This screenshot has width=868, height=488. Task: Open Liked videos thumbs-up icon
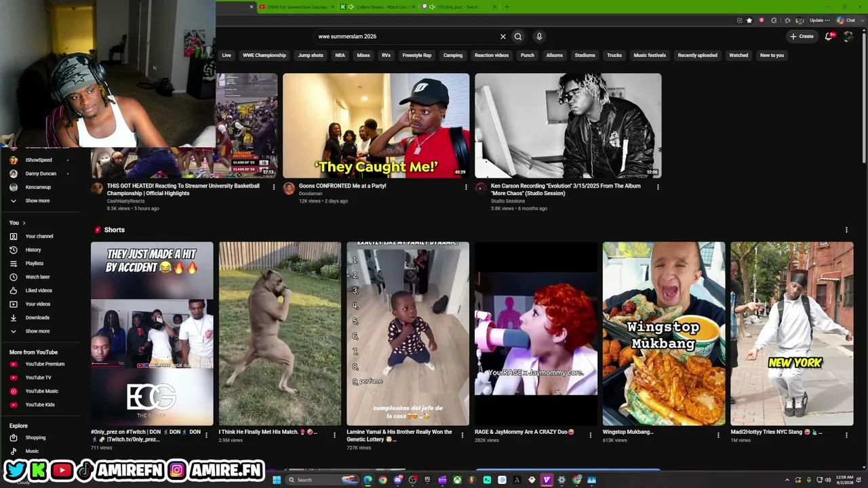pos(13,291)
